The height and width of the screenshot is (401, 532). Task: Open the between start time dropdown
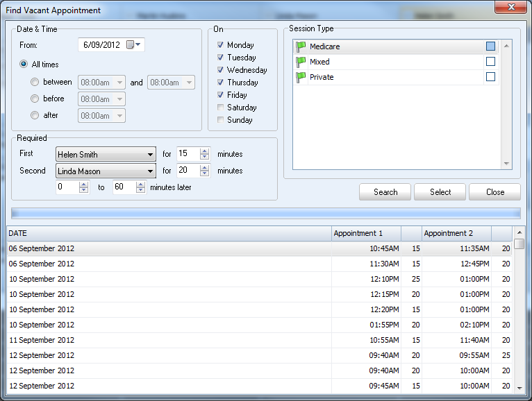[119, 83]
